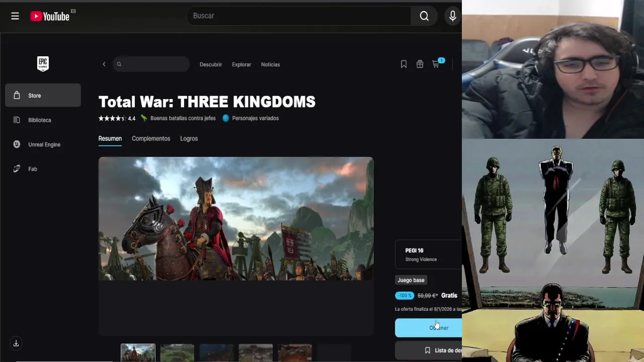Click the Obtener button
Screen dimensions: 644x362
point(428,328)
